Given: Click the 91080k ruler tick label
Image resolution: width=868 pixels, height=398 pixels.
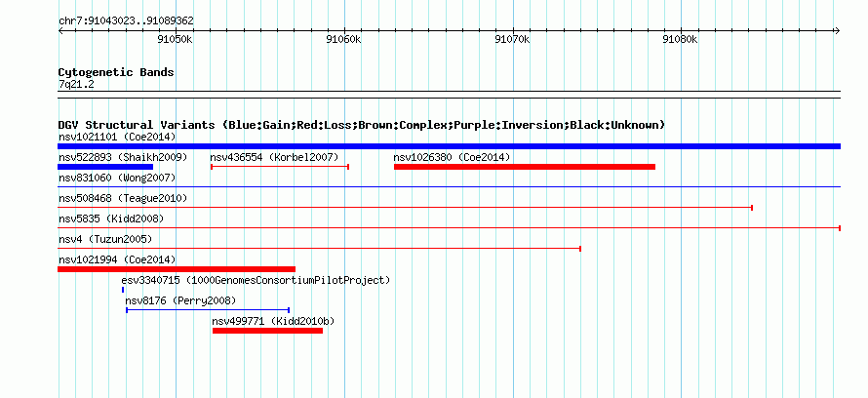Looking at the screenshot, I should coord(681,39).
